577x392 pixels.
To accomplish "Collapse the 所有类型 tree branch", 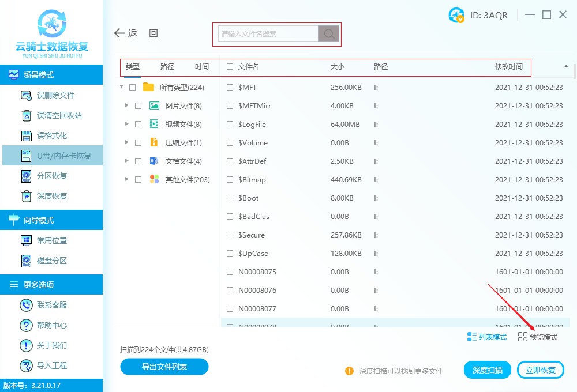I will coord(121,86).
